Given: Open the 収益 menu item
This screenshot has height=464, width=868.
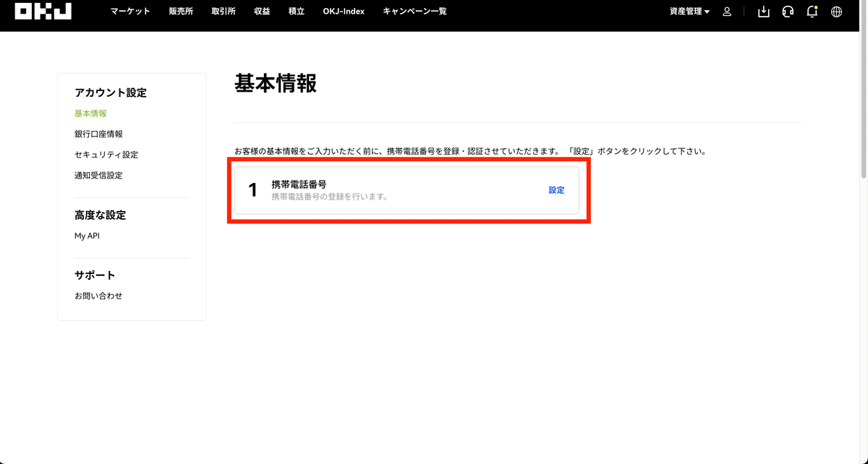Looking at the screenshot, I should pyautogui.click(x=262, y=12).
